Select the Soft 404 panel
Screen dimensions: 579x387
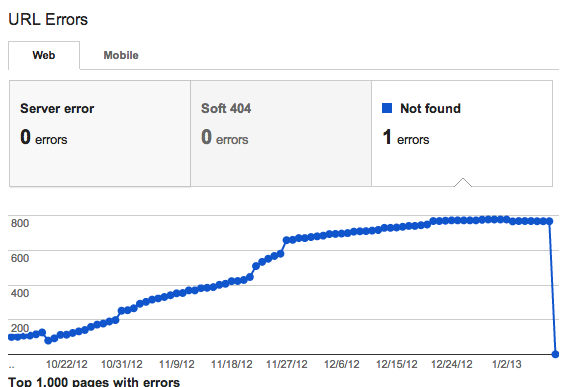click(x=281, y=133)
